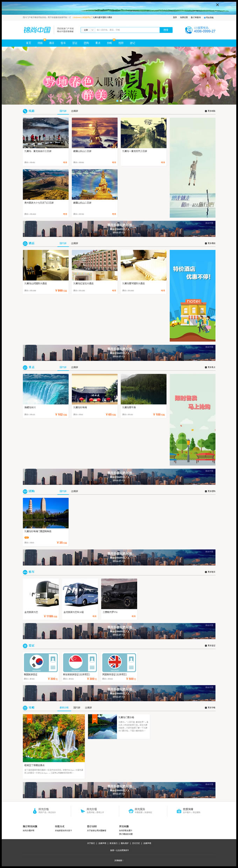
Task: Switch to 出境游 tab in 线路 section
Action: [75, 111]
